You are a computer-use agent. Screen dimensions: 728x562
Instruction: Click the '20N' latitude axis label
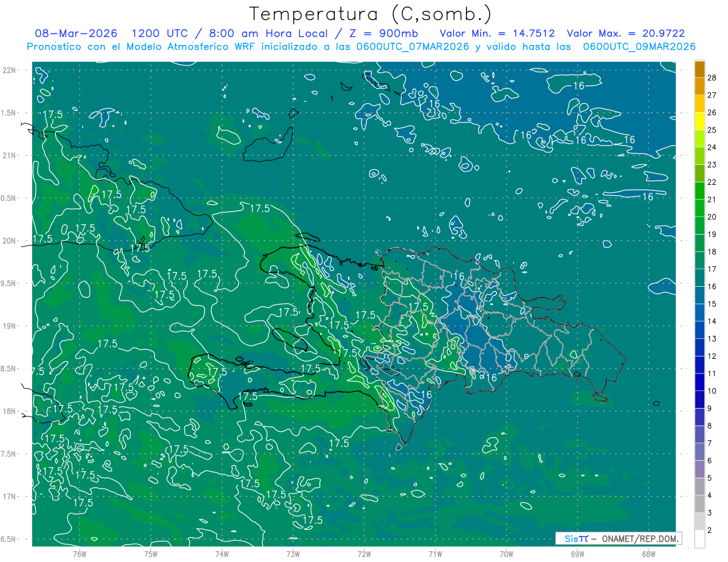[8, 241]
